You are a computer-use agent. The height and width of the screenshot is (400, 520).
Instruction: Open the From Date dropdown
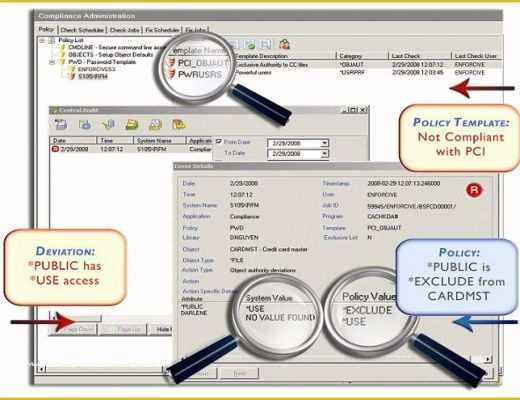tap(324, 143)
